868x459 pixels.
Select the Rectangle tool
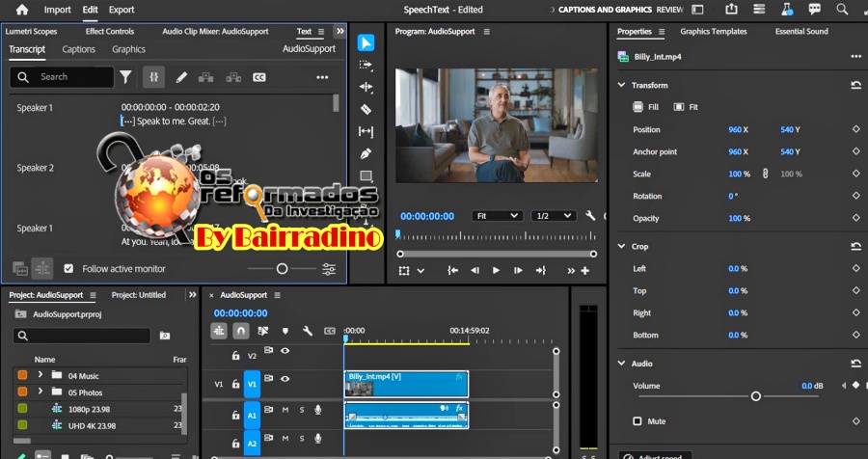click(x=366, y=176)
